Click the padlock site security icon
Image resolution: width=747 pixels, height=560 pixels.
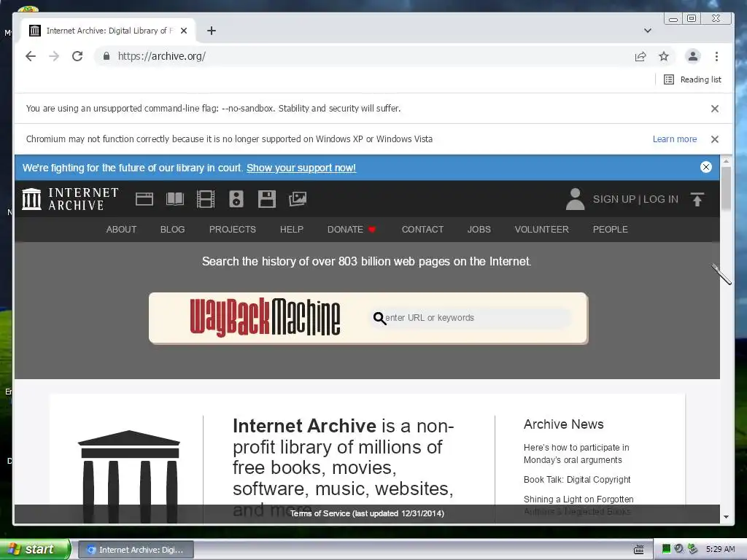107,56
